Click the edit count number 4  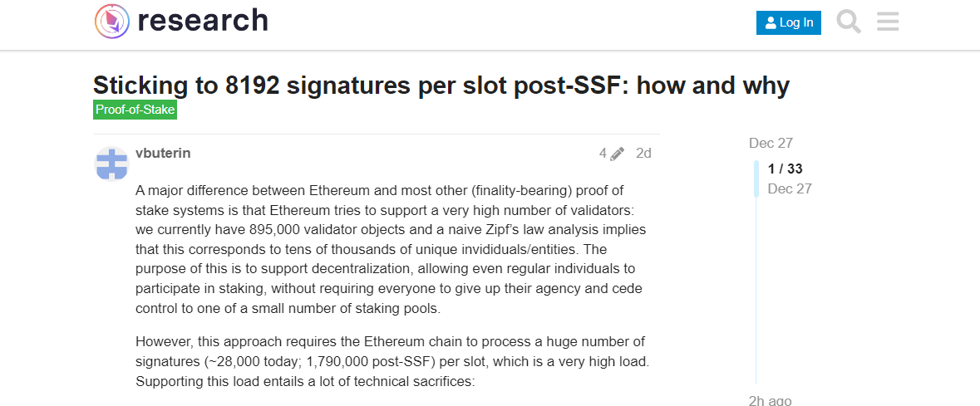tap(603, 153)
